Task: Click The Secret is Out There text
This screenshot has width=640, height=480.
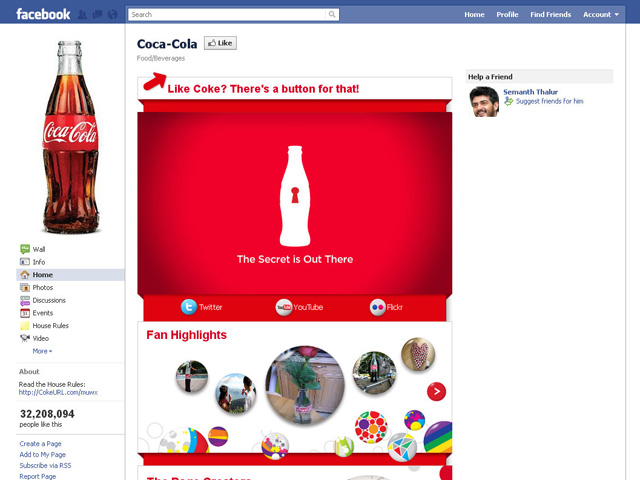Action: [295, 259]
